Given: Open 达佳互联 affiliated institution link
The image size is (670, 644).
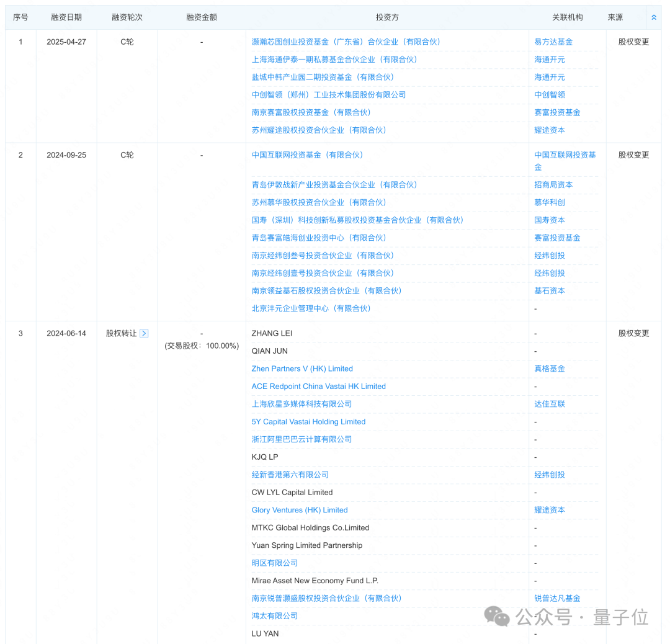Looking at the screenshot, I should pyautogui.click(x=550, y=404).
